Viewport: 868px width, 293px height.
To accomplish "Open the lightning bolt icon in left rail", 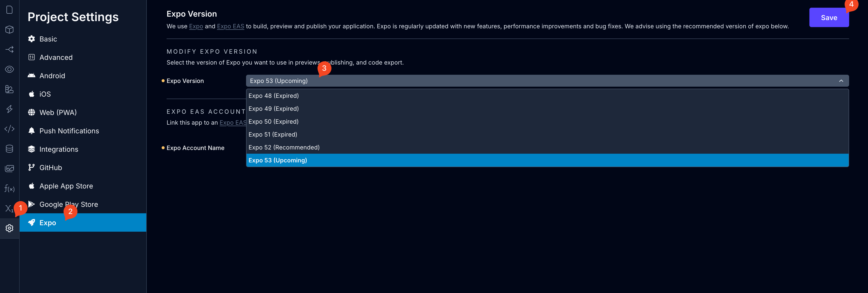I will [x=9, y=109].
